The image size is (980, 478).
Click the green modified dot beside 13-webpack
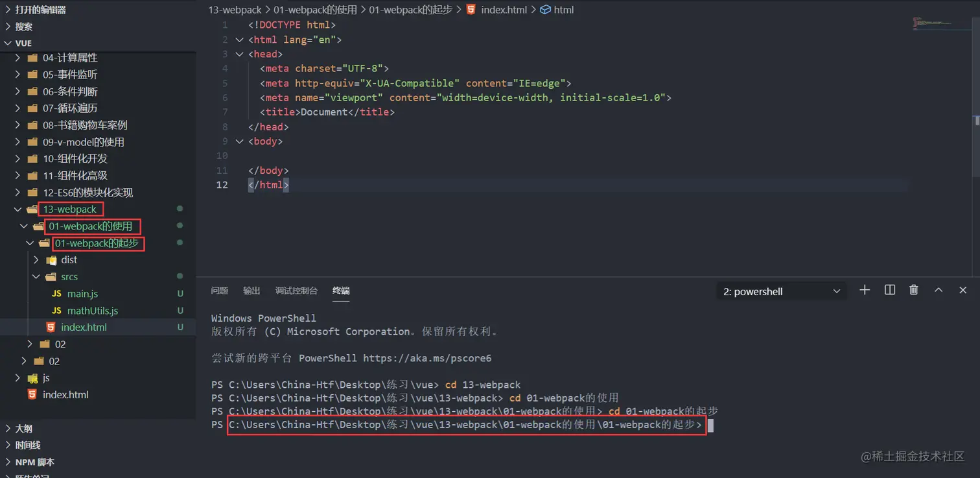point(179,209)
